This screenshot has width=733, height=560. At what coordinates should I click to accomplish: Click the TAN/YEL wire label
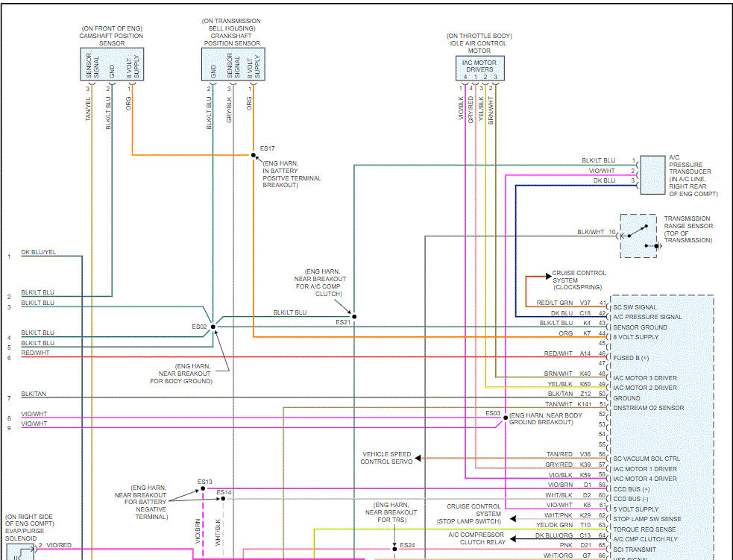pyautogui.click(x=88, y=110)
